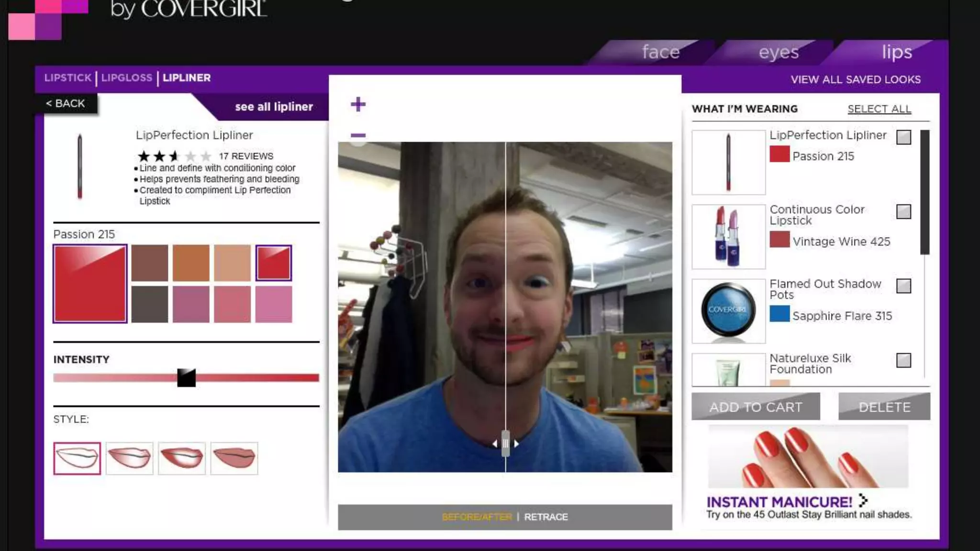Pick the third glossy lip style icon

coord(182,458)
